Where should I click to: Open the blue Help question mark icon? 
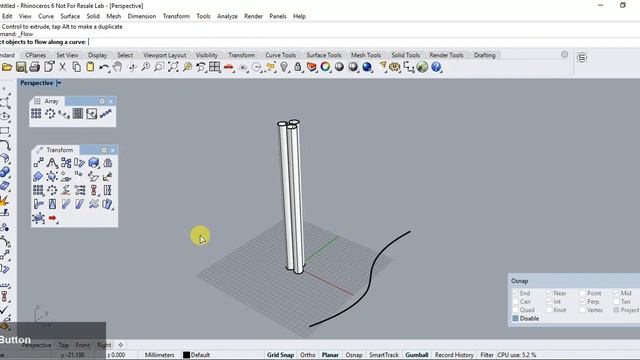pos(436,67)
